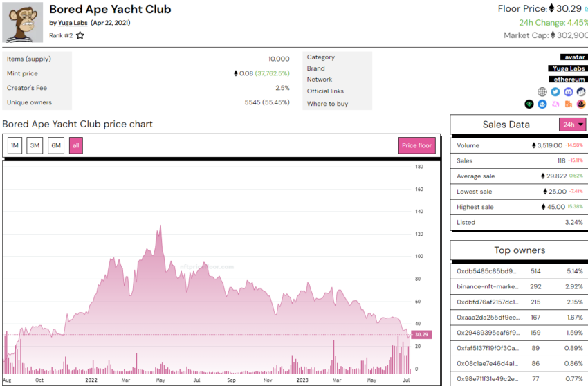Click the 30.29 current price marker
Viewport: 588px width, 386px height.
(421, 334)
